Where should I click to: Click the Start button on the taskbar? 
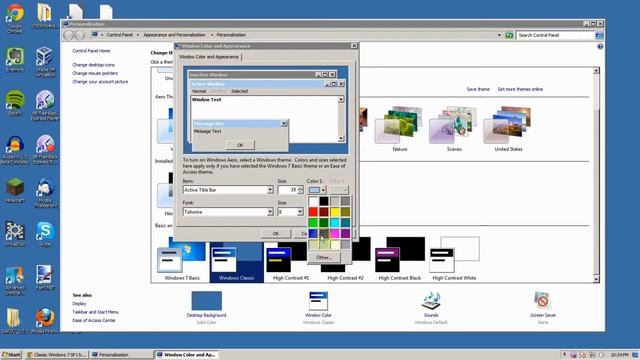click(x=11, y=355)
